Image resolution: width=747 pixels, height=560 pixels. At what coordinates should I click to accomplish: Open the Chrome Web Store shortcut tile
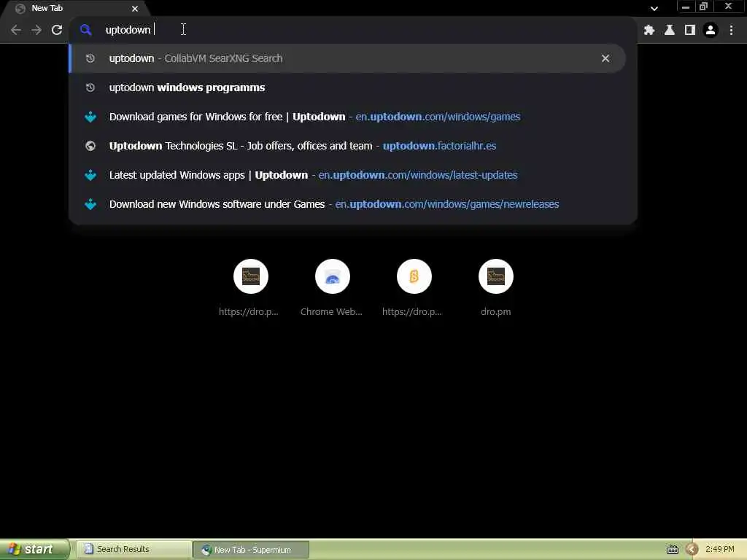pyautogui.click(x=332, y=287)
